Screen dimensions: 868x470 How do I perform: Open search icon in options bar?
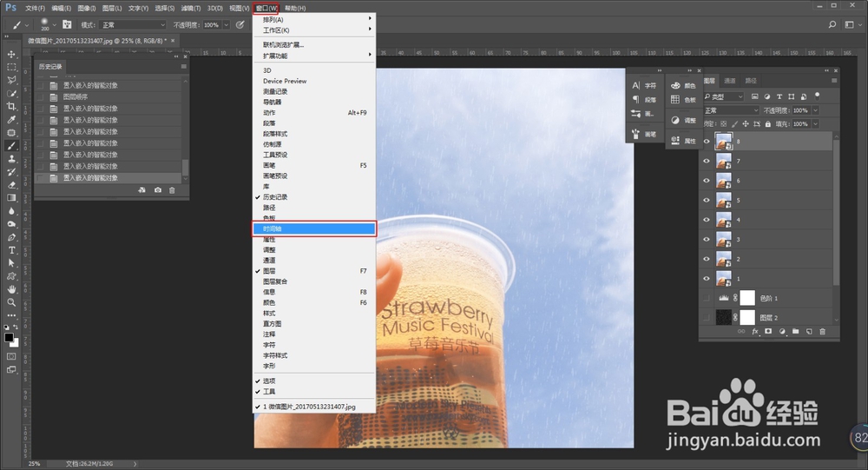832,24
